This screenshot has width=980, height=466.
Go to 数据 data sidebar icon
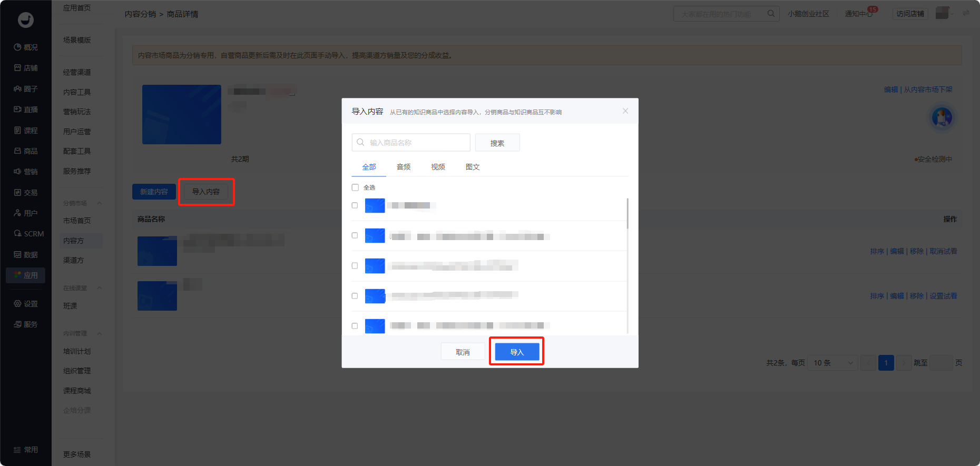tap(17, 255)
